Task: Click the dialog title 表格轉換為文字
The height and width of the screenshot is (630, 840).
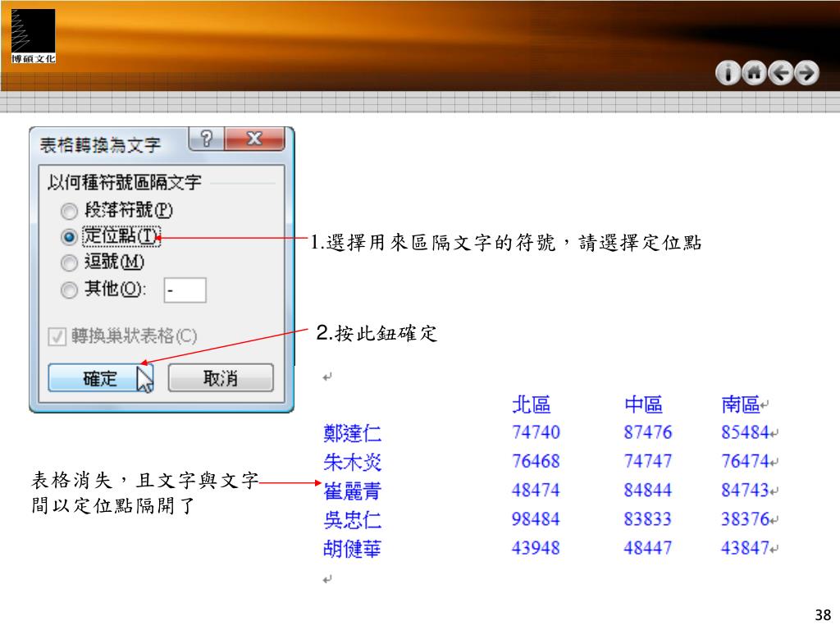Action: pos(100,144)
